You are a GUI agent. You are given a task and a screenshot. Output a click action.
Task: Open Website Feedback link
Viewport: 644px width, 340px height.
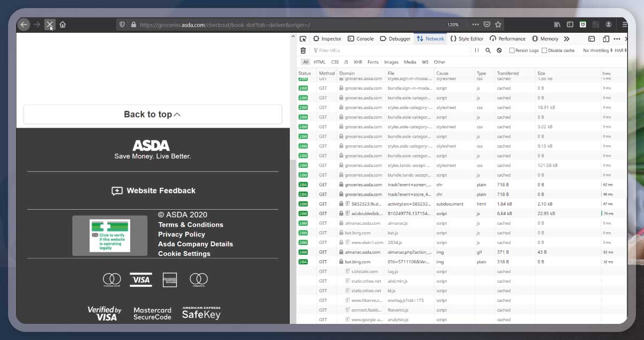(x=153, y=190)
